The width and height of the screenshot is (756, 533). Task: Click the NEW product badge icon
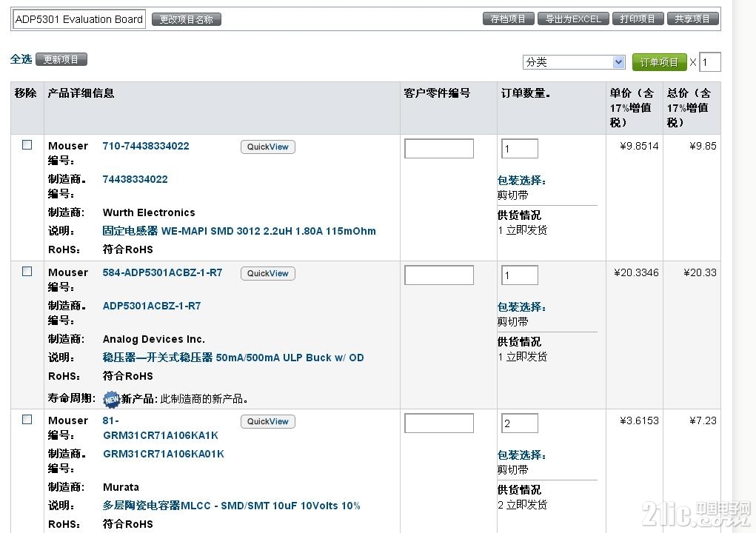click(x=111, y=399)
